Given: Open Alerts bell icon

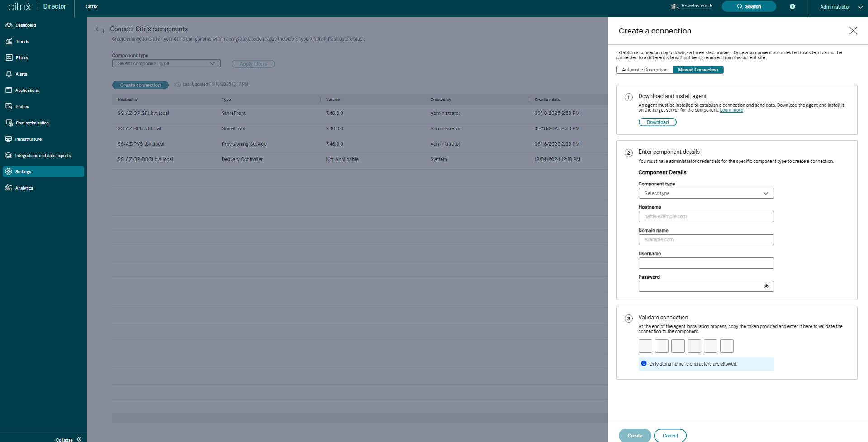Looking at the screenshot, I should pos(9,74).
